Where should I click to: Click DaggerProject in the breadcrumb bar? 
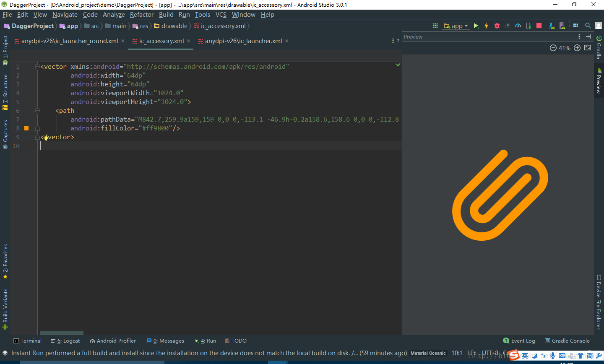[x=29, y=26]
